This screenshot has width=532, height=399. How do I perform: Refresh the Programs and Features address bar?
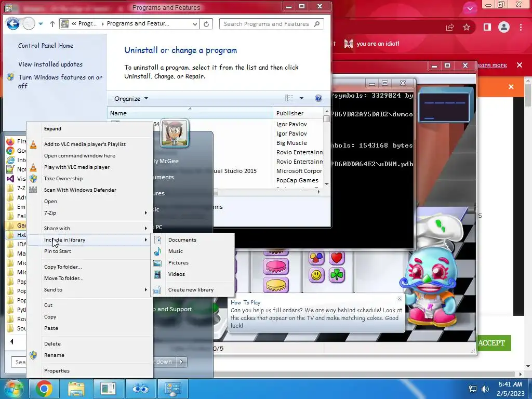tap(206, 24)
